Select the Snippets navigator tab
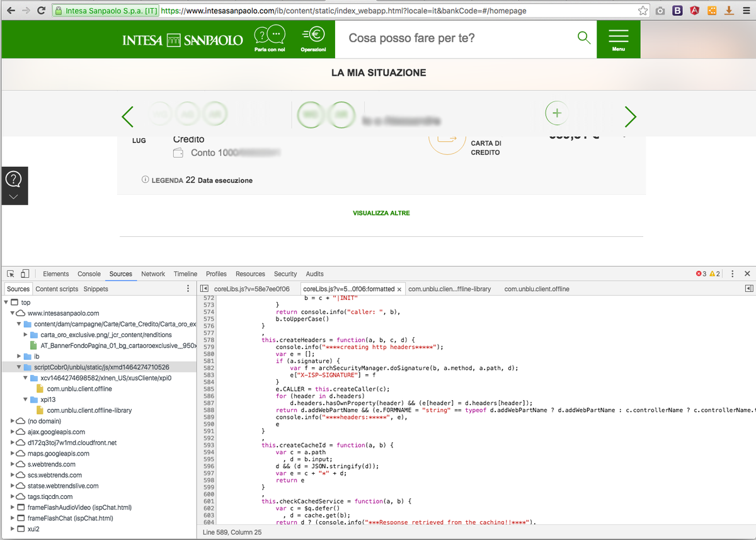 pos(96,289)
